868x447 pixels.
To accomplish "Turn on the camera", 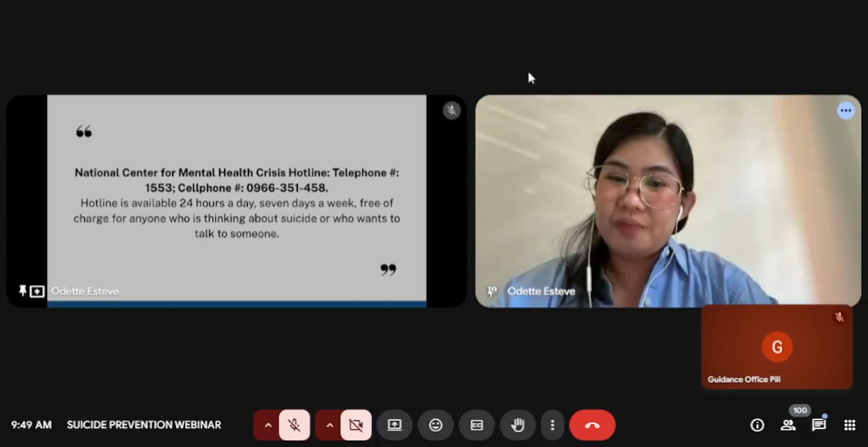I will click(356, 425).
